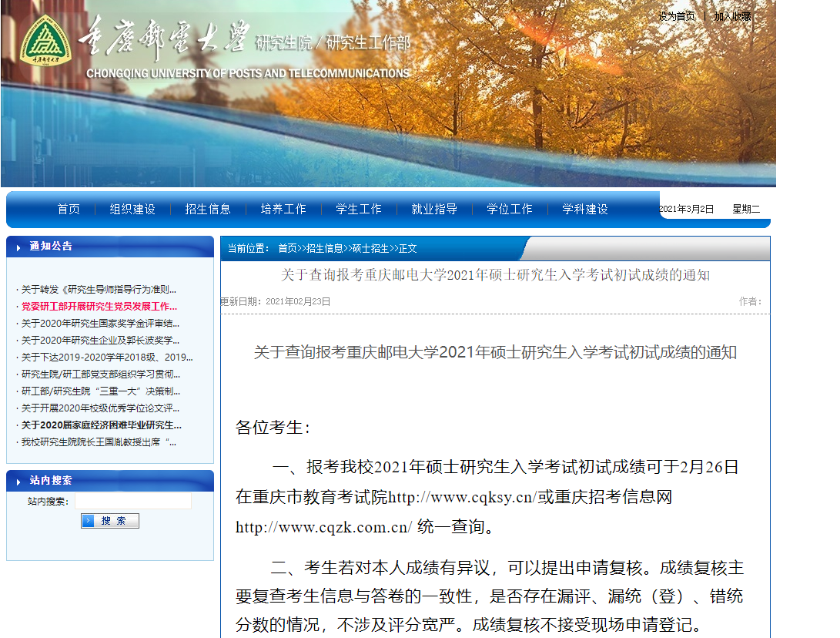Click the university emblem logo

point(46,41)
